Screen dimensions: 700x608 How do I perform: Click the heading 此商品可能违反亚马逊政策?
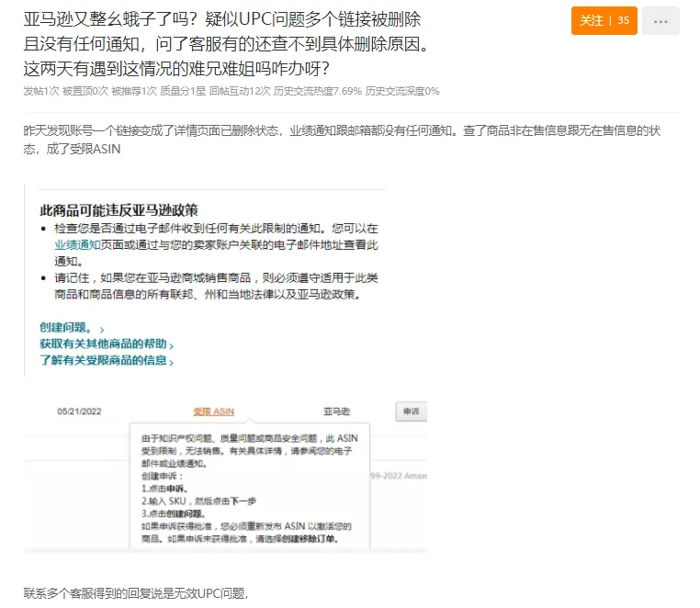pyautogui.click(x=119, y=209)
